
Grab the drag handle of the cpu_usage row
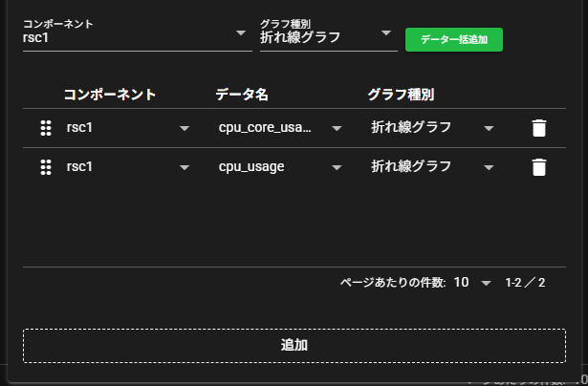tap(45, 167)
